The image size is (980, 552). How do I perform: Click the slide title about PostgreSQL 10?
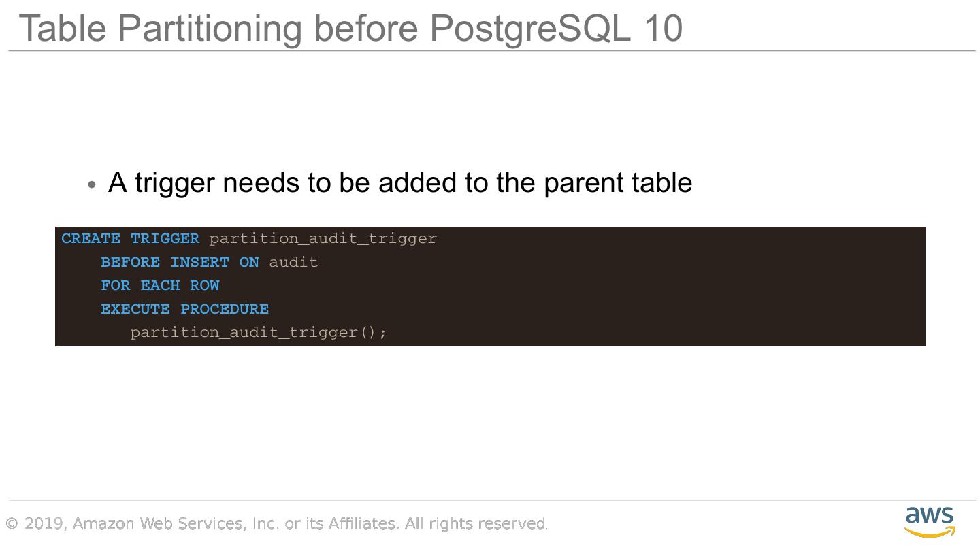pos(350,28)
